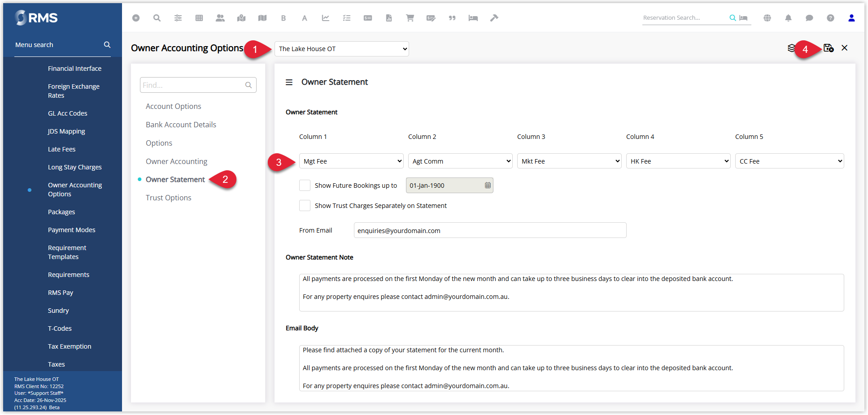Select Account Options in the panel list
The image size is (868, 415).
click(173, 106)
